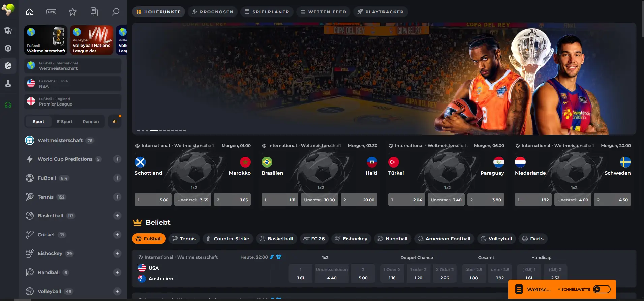Open FIFA Weltmeisterschaft promo thumbnail
644x301 pixels.
[x=46, y=40]
